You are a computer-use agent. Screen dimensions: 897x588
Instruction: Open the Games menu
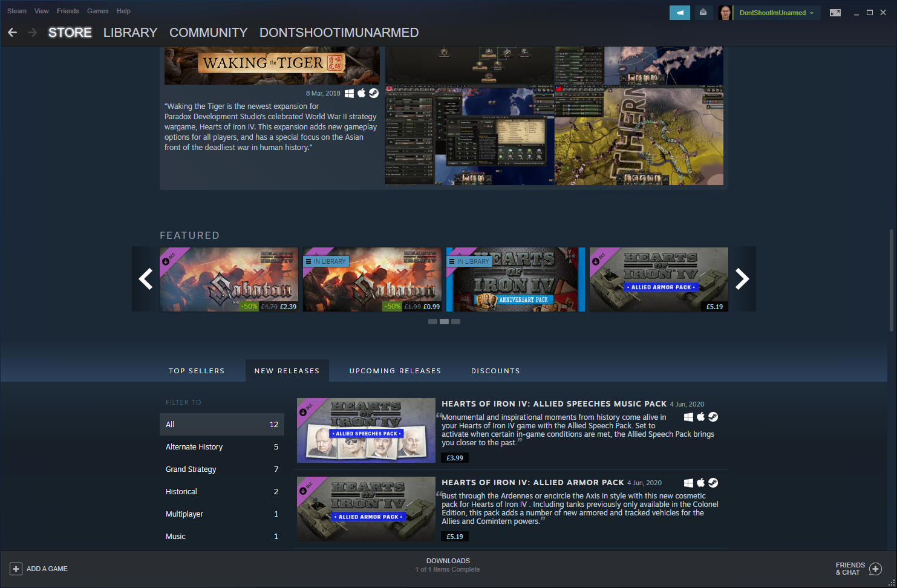(x=97, y=11)
